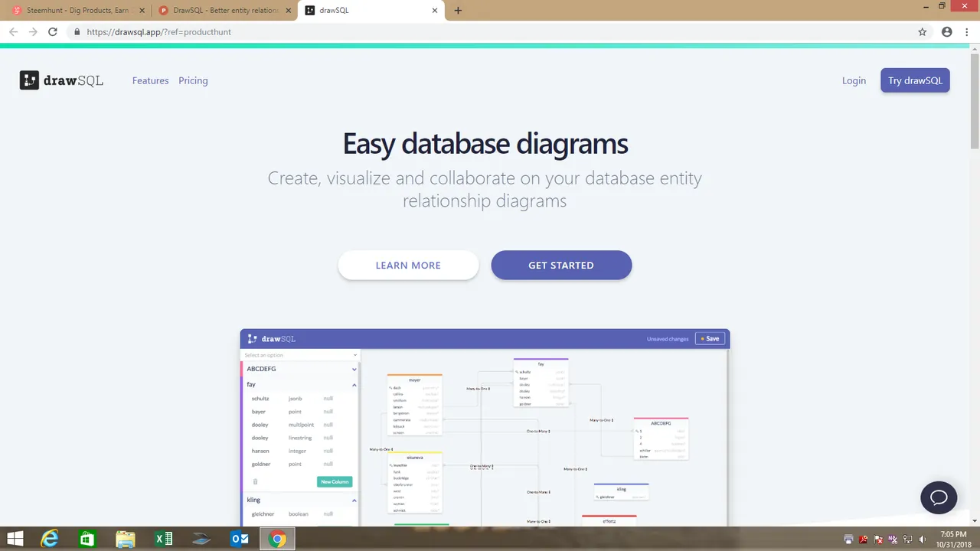Click the New Column button

click(x=335, y=481)
